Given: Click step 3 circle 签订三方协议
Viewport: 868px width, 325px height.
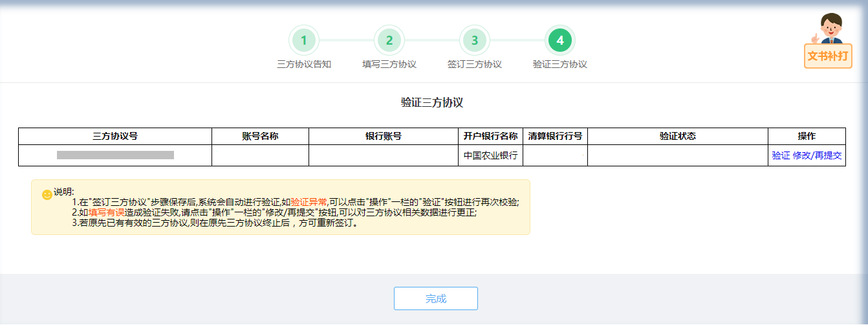Looking at the screenshot, I should coord(475,40).
